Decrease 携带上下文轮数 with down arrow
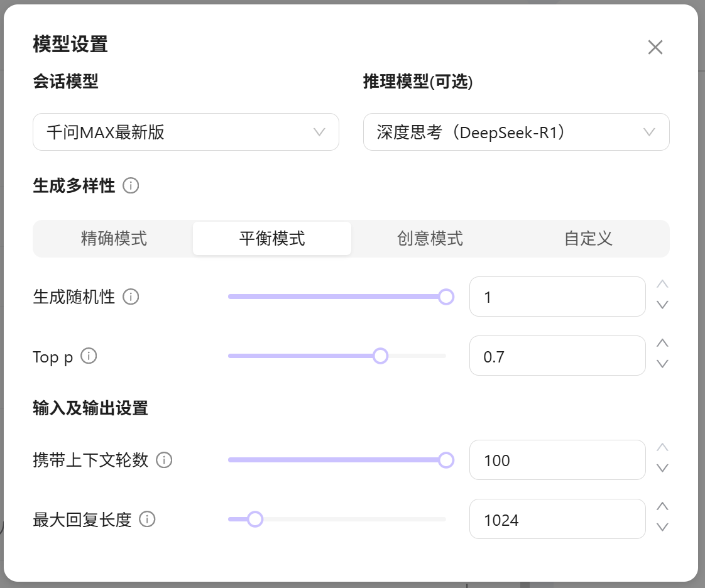The image size is (705, 588). coord(662,469)
